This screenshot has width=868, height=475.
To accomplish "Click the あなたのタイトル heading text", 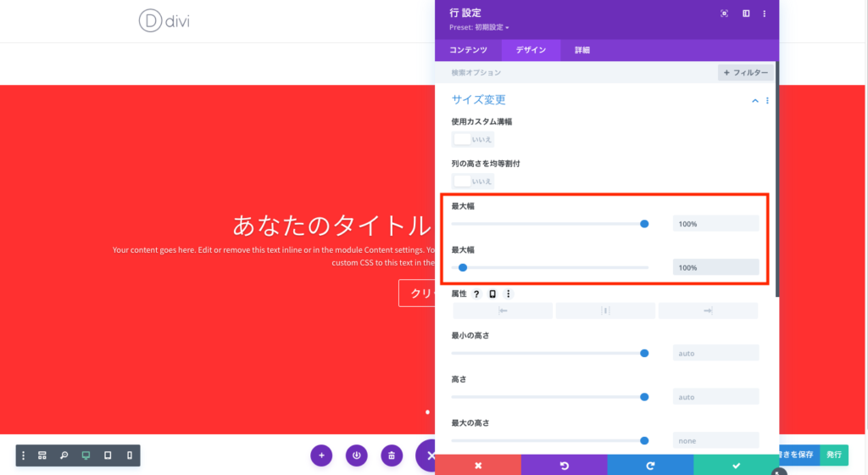I will point(331,226).
